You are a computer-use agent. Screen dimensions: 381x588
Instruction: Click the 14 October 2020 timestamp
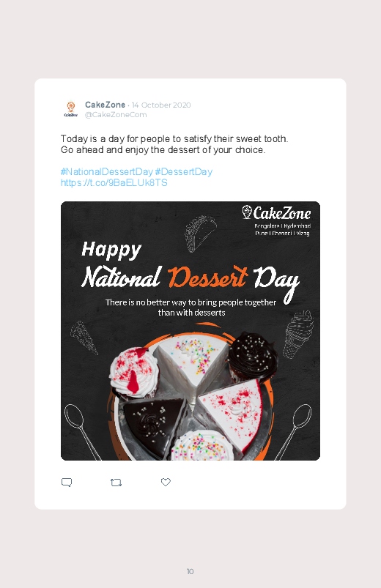pos(161,105)
